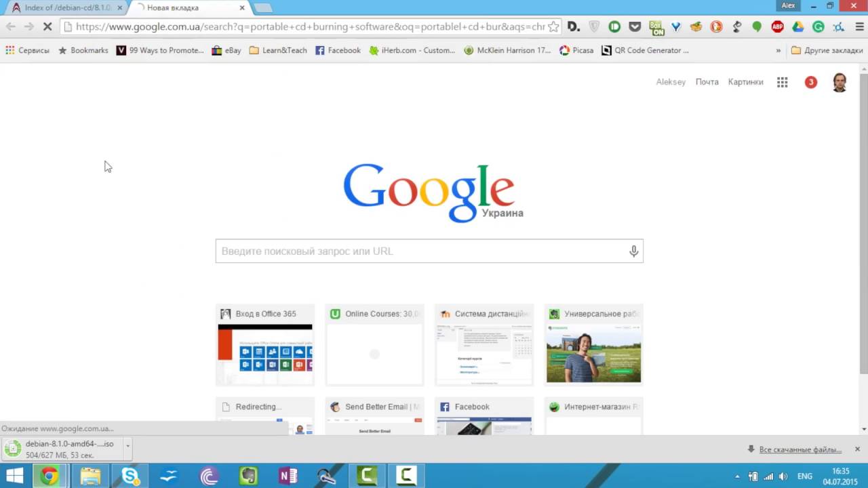Image resolution: width=868 pixels, height=488 pixels.
Task: Open the debian-8.1.0-amd64 ISO download item
Action: coord(62,449)
